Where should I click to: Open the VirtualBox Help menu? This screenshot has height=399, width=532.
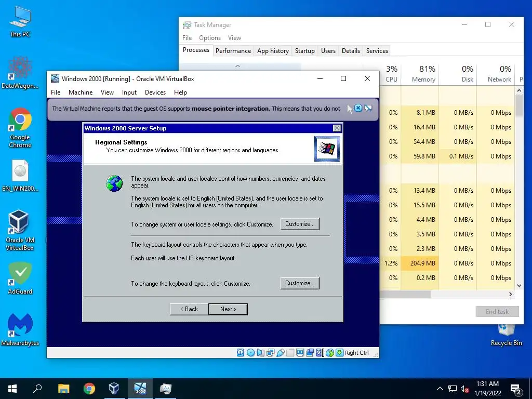pos(180,92)
